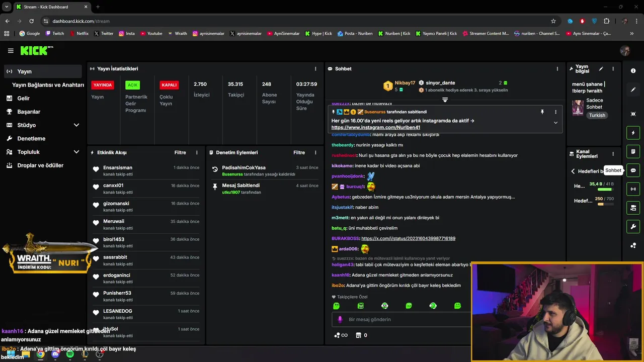Toggle the lightning activity feed panel button
This screenshot has width=644, height=362.
click(633, 133)
